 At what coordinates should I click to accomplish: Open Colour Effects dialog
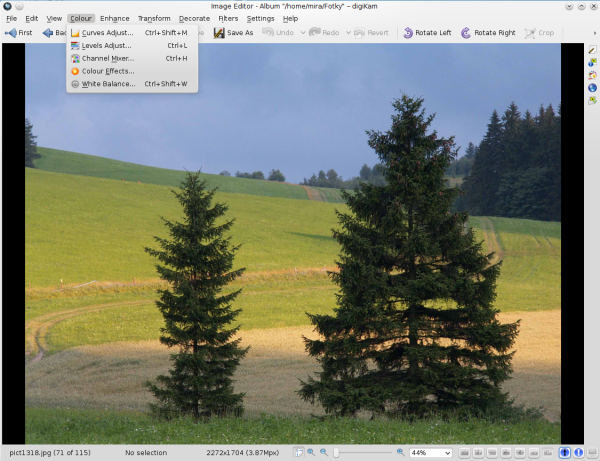click(x=107, y=71)
